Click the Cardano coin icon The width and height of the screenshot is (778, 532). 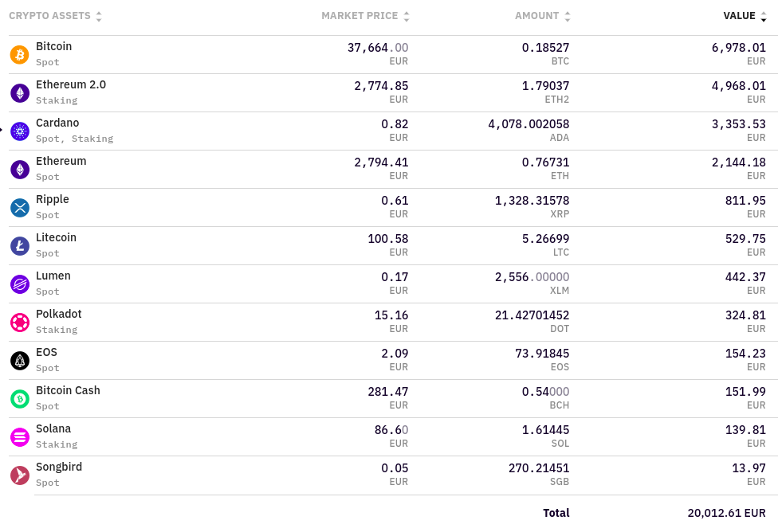(x=20, y=131)
